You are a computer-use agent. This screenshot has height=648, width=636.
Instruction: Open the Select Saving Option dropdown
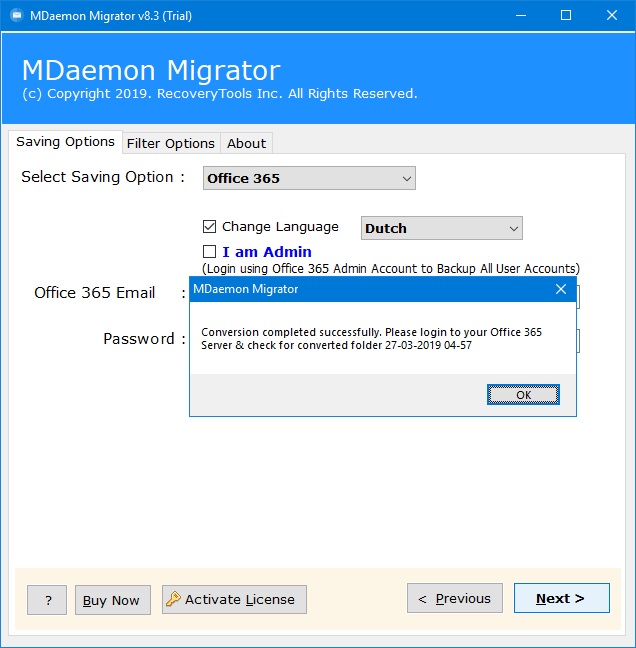click(309, 178)
